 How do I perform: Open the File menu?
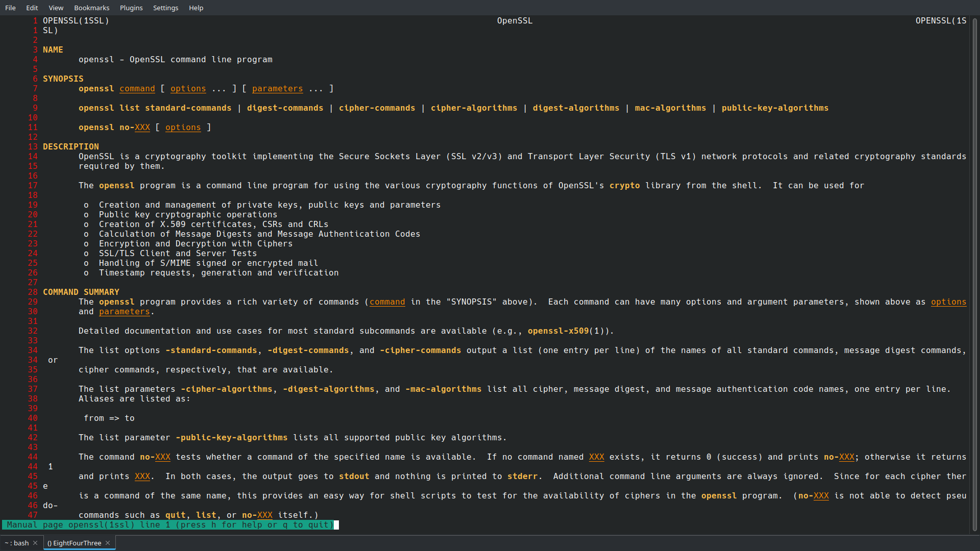click(10, 8)
